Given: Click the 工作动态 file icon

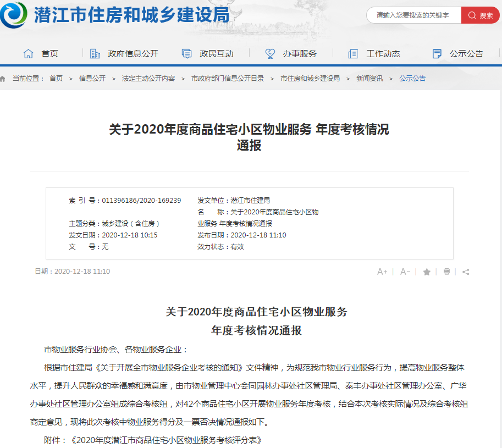Looking at the screenshot, I should tap(352, 53).
